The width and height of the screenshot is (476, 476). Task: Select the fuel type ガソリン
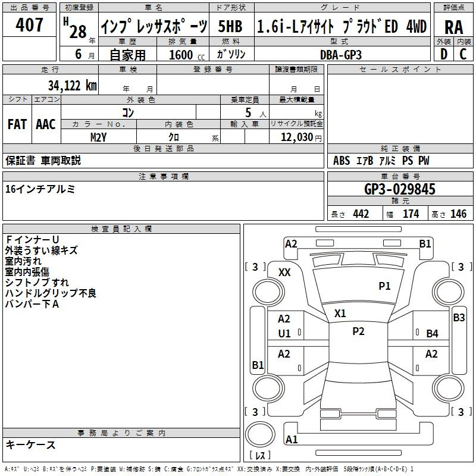[231, 54]
